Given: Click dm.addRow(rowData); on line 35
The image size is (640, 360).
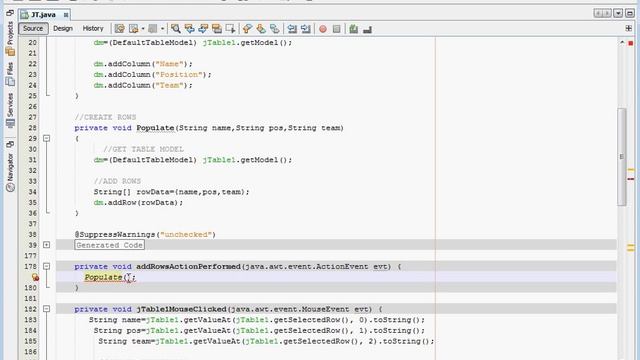Looking at the screenshot, I should (138, 202).
